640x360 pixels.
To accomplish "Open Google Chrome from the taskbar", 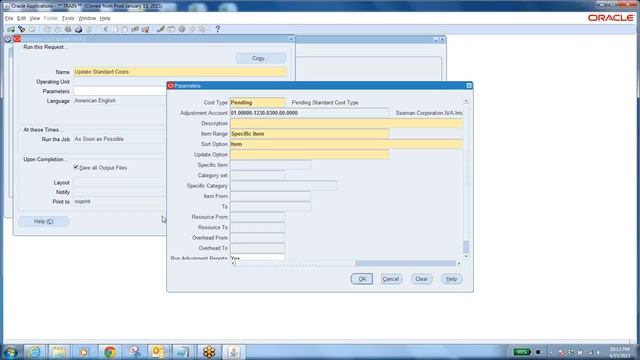I will pos(109,351).
